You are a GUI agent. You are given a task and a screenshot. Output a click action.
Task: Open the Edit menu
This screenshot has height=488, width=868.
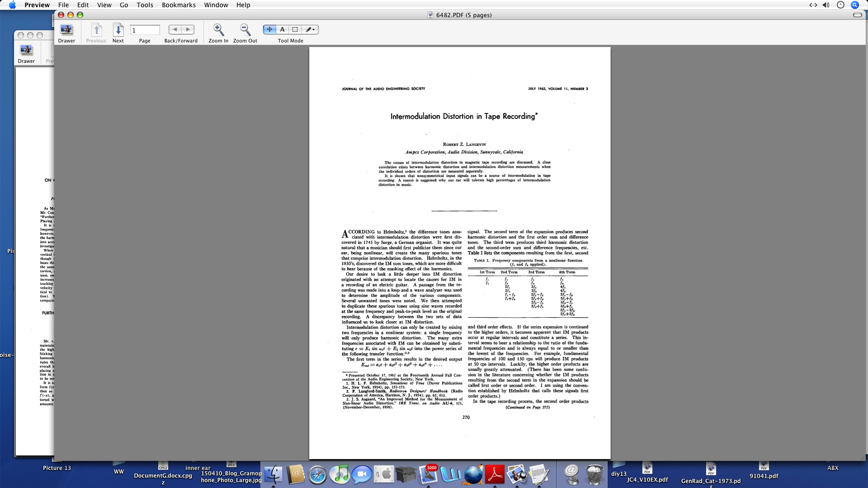[x=83, y=5]
